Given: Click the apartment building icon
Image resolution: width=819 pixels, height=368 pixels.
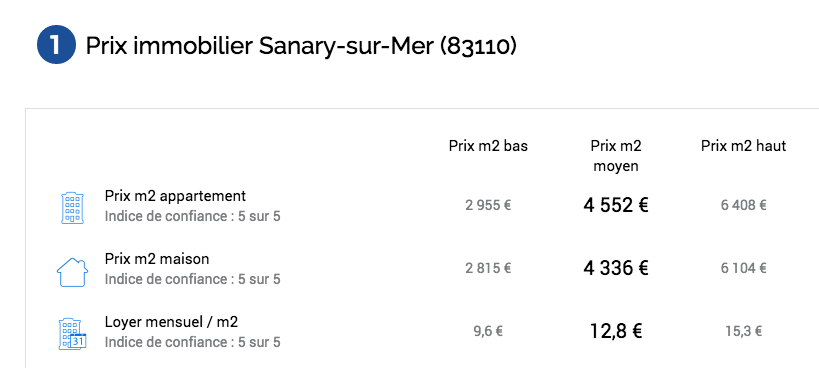Looking at the screenshot, I should click(72, 208).
